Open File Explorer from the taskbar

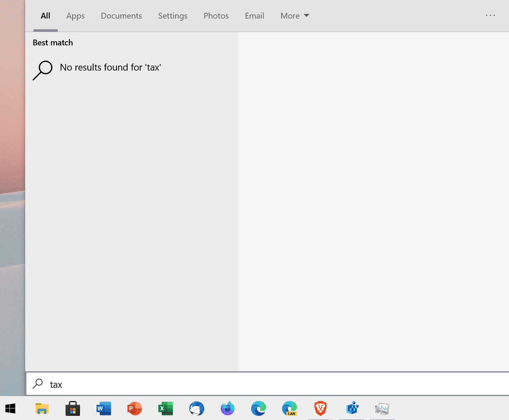click(42, 408)
